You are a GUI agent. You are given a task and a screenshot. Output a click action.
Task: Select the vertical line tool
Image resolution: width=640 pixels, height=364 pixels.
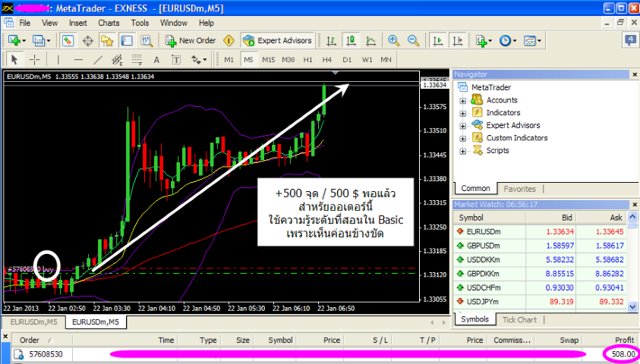pos(58,59)
